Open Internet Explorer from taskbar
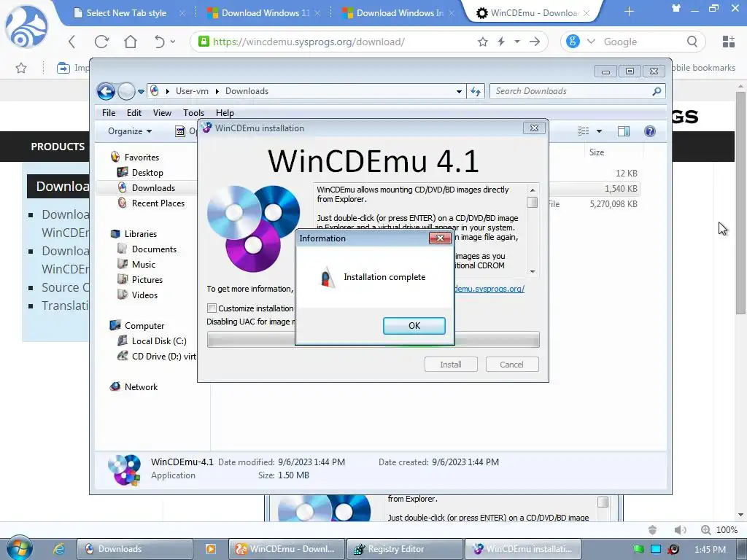 (58, 548)
